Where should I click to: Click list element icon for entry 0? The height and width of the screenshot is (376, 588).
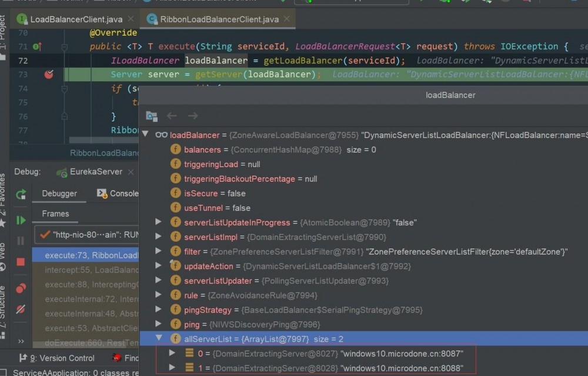[x=189, y=353]
